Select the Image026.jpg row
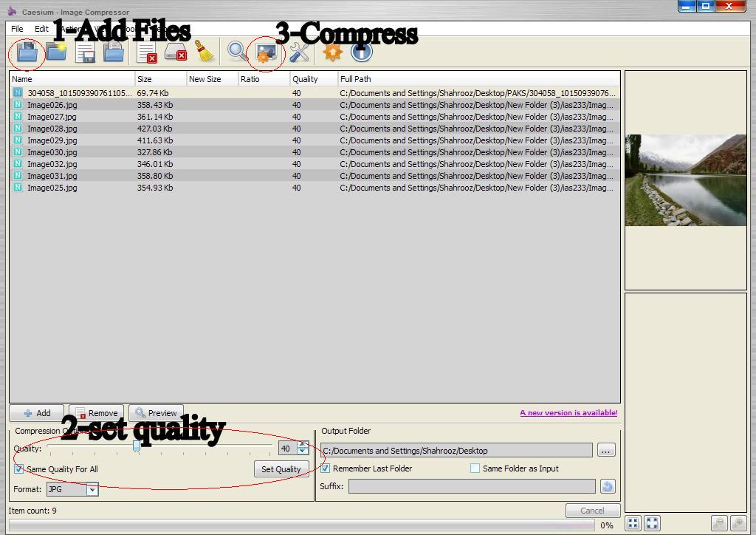 click(315, 105)
